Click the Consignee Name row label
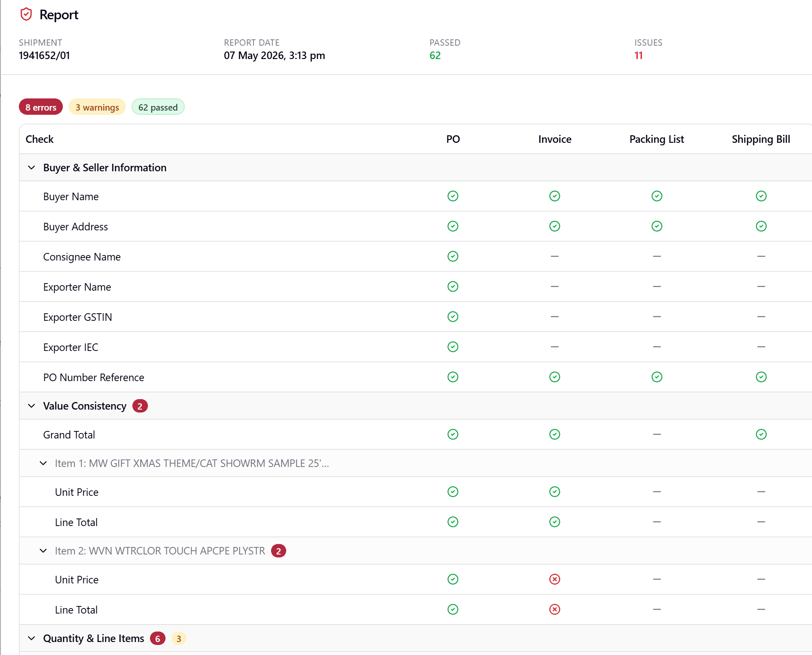812x655 pixels. point(82,257)
